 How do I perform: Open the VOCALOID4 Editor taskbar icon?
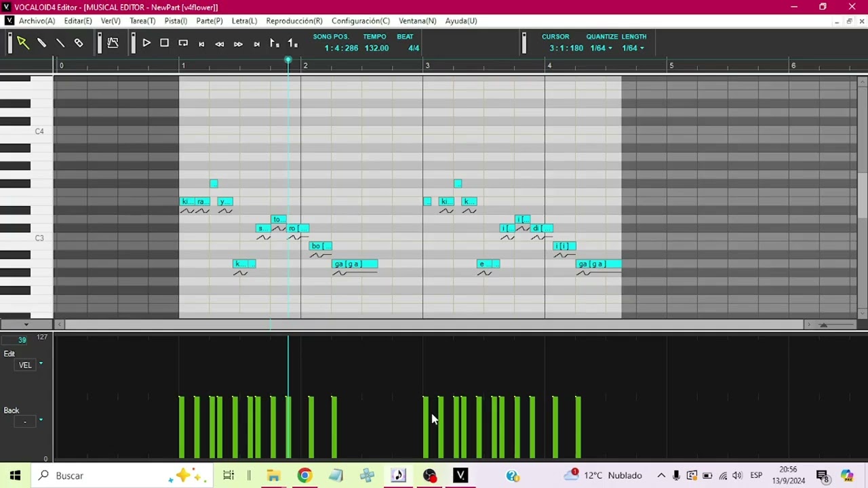point(460,476)
